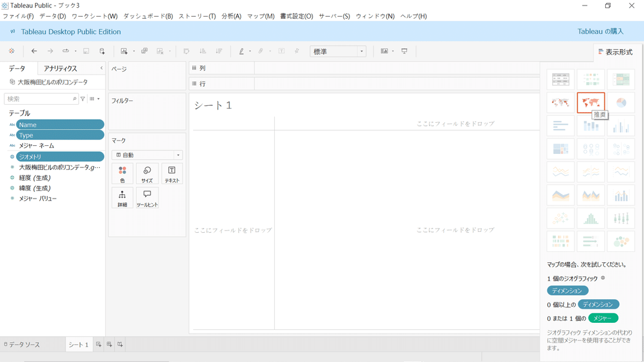Click the sort ascending toolbar icon
The width and height of the screenshot is (644, 362).
(203, 51)
